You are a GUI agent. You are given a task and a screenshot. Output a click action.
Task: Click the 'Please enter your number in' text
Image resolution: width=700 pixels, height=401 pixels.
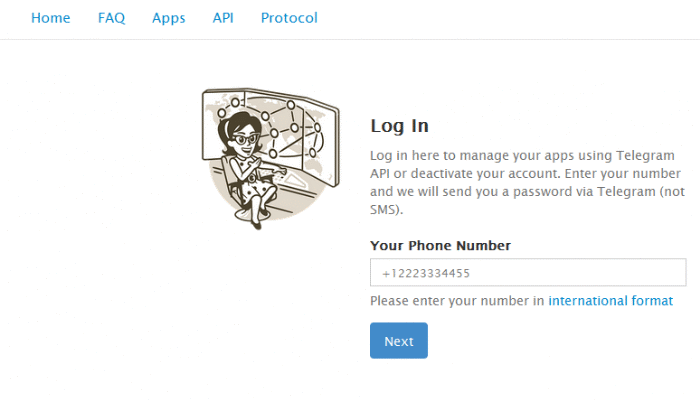[x=457, y=300]
